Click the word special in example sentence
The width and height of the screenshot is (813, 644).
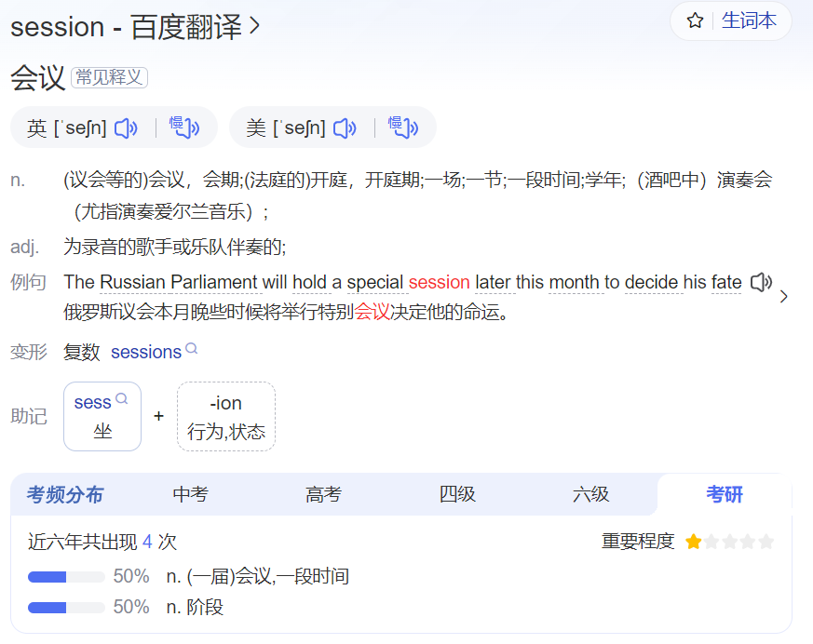tap(375, 282)
